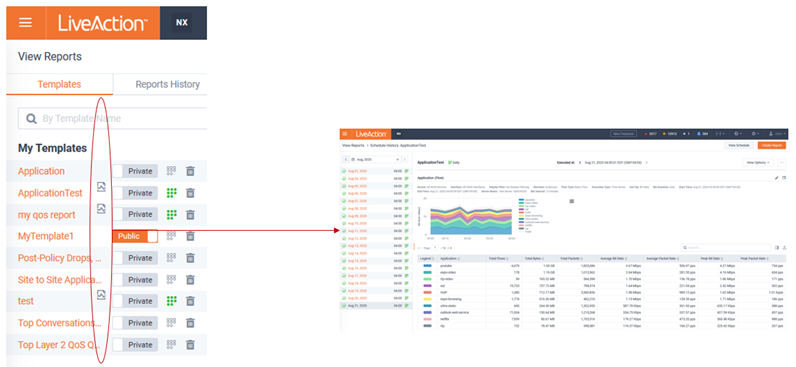Switch to the Reports History tab
Screen dimensions: 796x367
(168, 84)
